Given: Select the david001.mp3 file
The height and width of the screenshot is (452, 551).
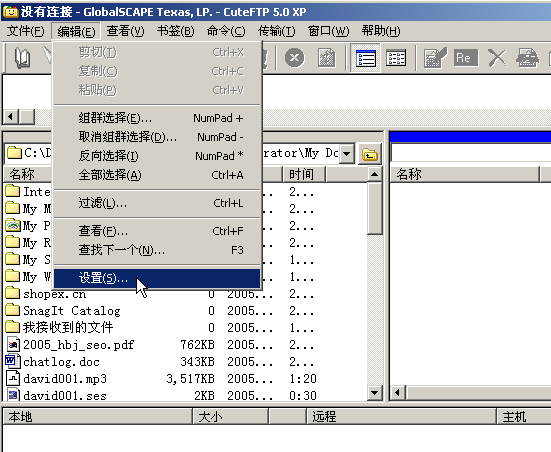Looking at the screenshot, I should click(65, 379).
